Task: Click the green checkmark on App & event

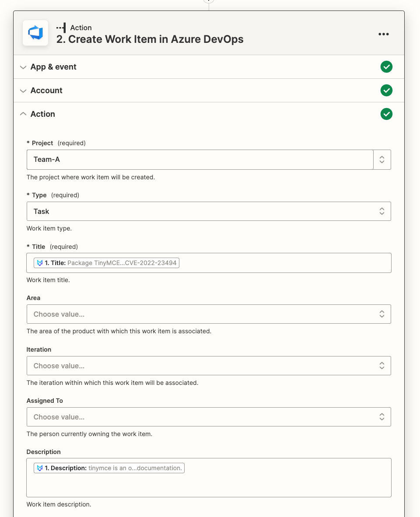Action: click(x=386, y=67)
